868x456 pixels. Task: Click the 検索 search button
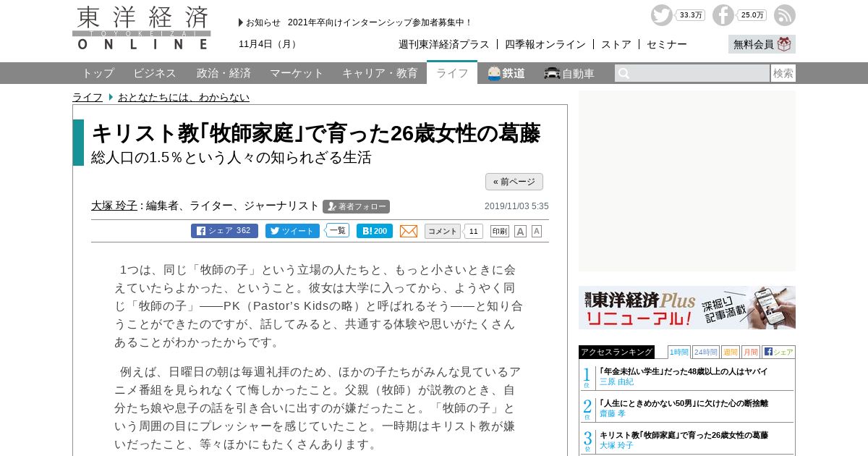(783, 73)
